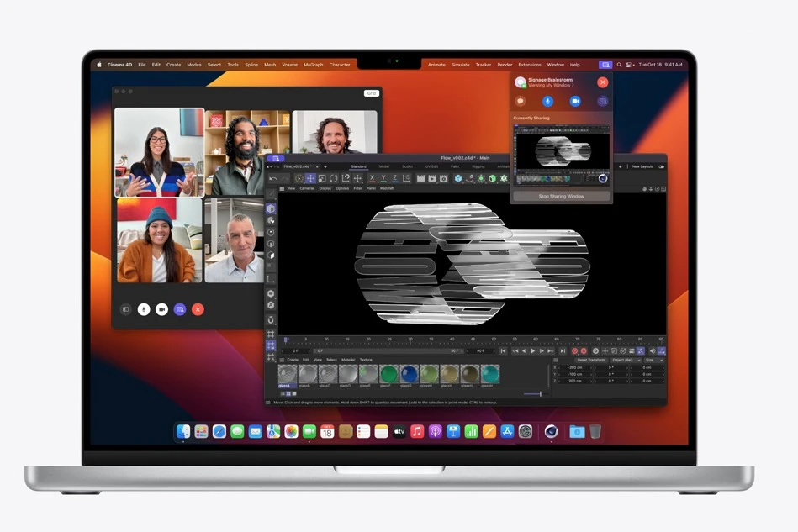Image resolution: width=798 pixels, height=532 pixels.
Task: Open the Object (Rel) dropdown
Action: point(626,360)
